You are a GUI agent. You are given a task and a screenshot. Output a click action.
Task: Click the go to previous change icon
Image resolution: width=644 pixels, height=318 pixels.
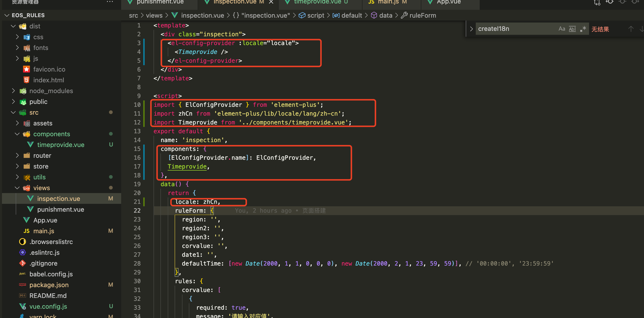609,2
